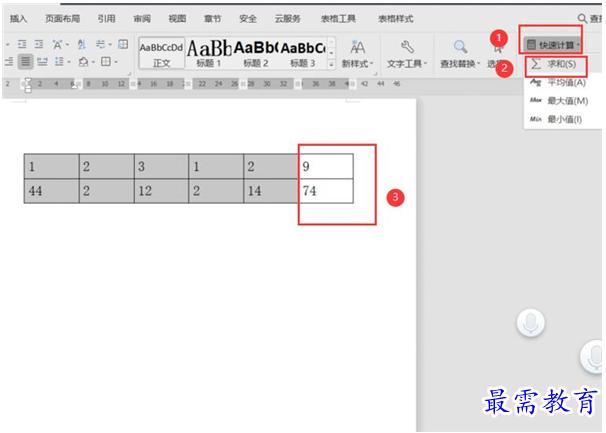The height and width of the screenshot is (433, 606).
Task: Click the lower floating microphone button
Action: (593, 356)
